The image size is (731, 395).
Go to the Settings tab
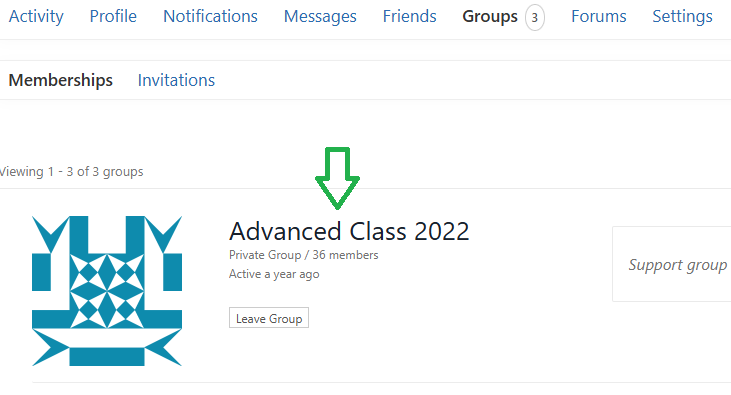tap(682, 16)
